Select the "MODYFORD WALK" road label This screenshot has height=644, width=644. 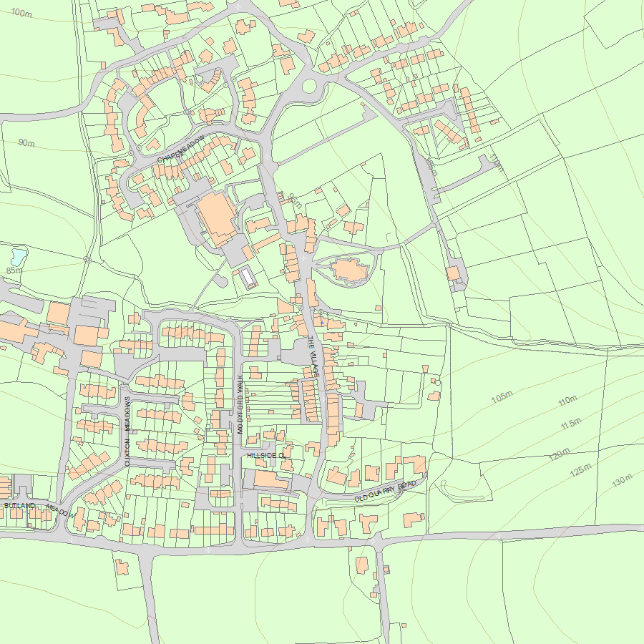240,404
